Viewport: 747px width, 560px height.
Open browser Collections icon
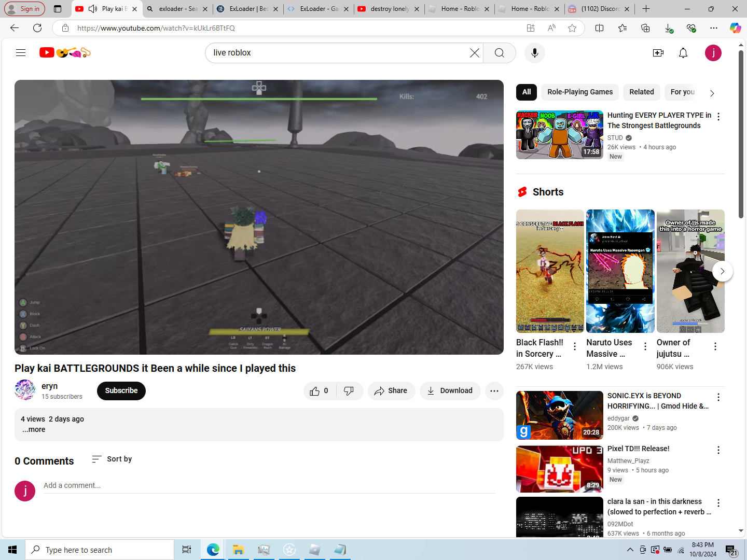(645, 28)
